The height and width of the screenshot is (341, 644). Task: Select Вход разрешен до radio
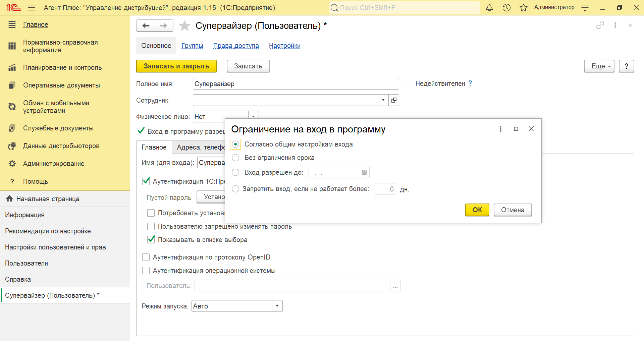235,172
